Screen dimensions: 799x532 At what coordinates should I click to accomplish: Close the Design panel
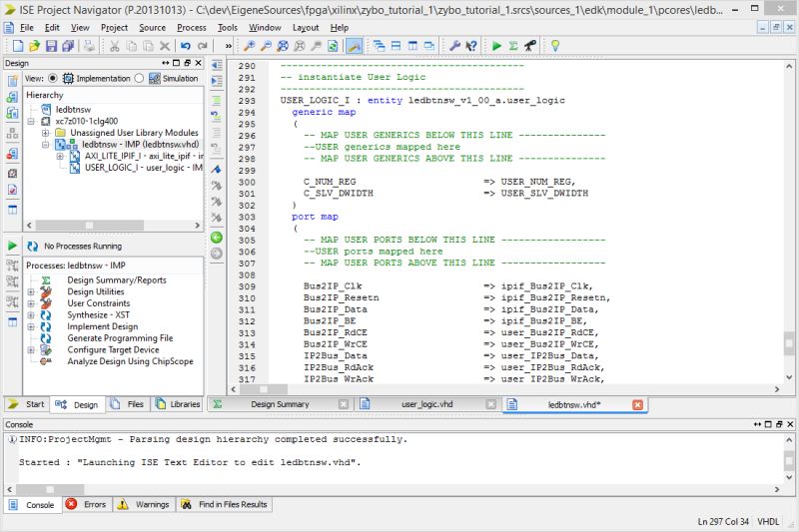point(199,63)
